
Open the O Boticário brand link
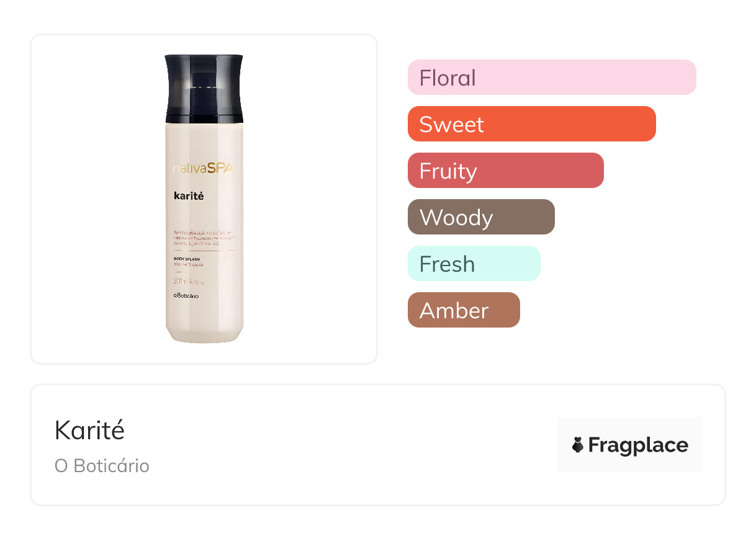(102, 466)
